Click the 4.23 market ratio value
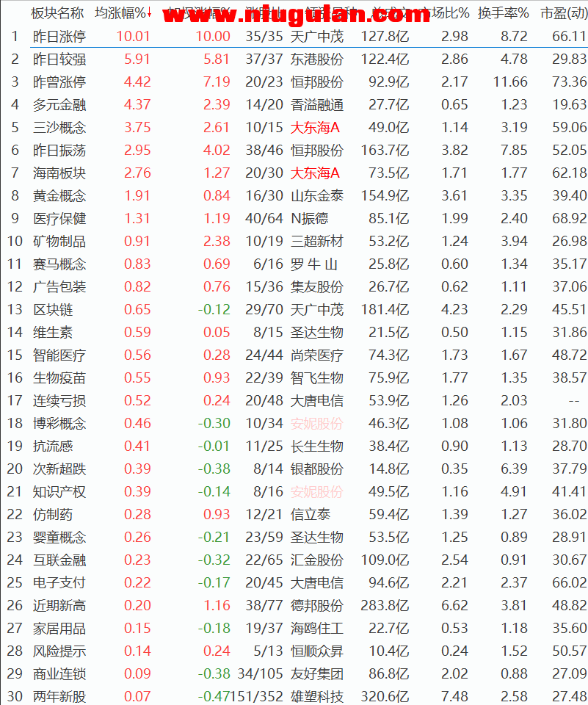The height and width of the screenshot is (705, 588). [x=454, y=310]
